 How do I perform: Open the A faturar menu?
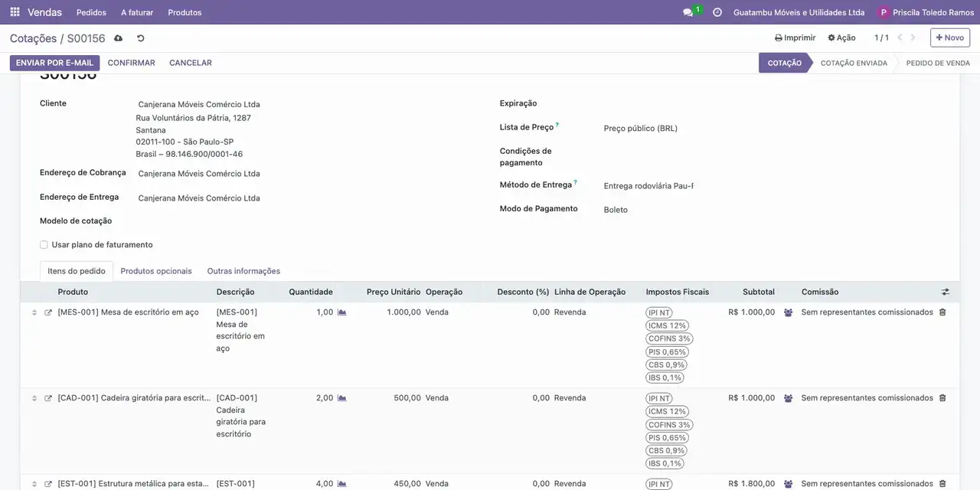[x=137, y=12]
